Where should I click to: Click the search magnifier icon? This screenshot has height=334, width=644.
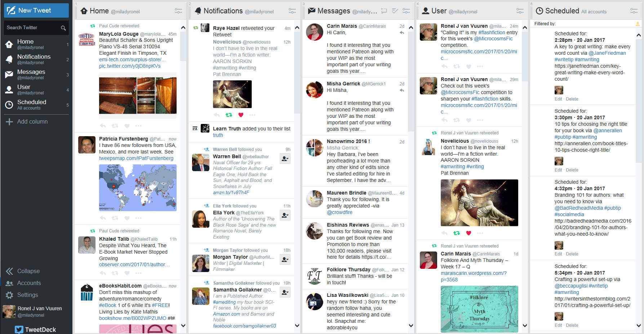pyautogui.click(x=63, y=28)
